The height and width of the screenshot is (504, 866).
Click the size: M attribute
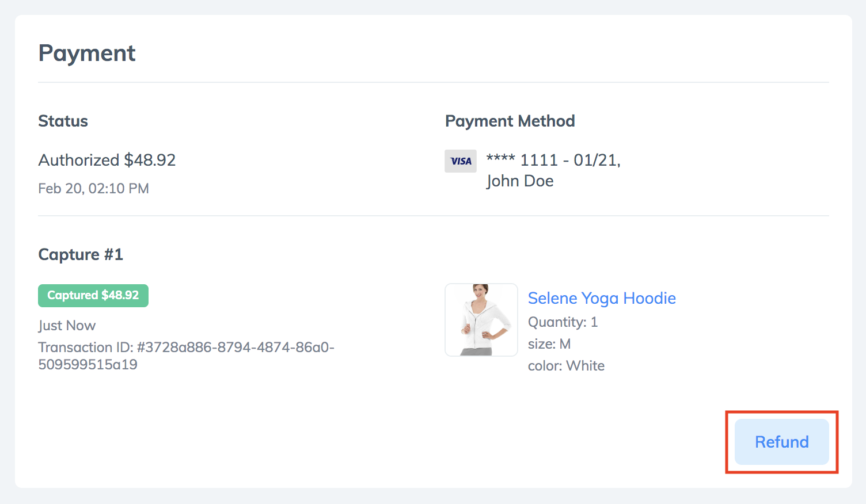point(549,344)
